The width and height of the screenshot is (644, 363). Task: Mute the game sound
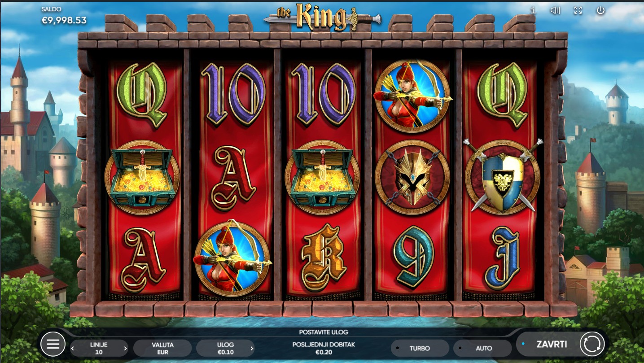coord(555,10)
